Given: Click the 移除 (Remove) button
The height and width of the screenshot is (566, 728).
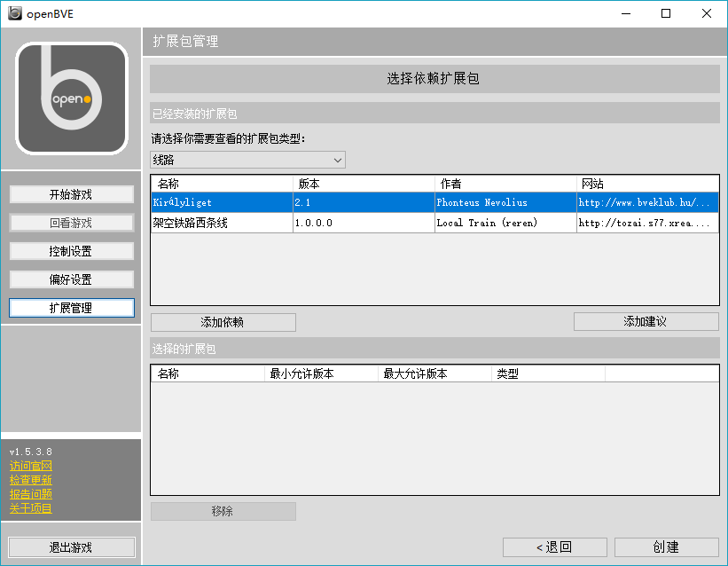Looking at the screenshot, I should 223,511.
